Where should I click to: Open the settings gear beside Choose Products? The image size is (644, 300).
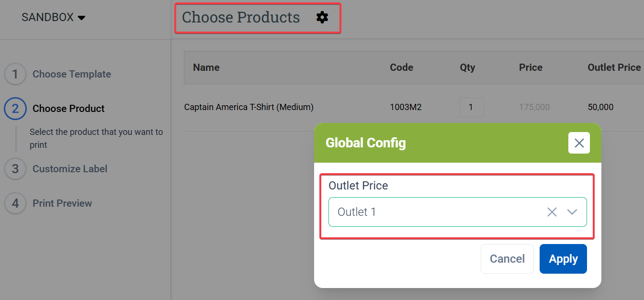(x=322, y=18)
